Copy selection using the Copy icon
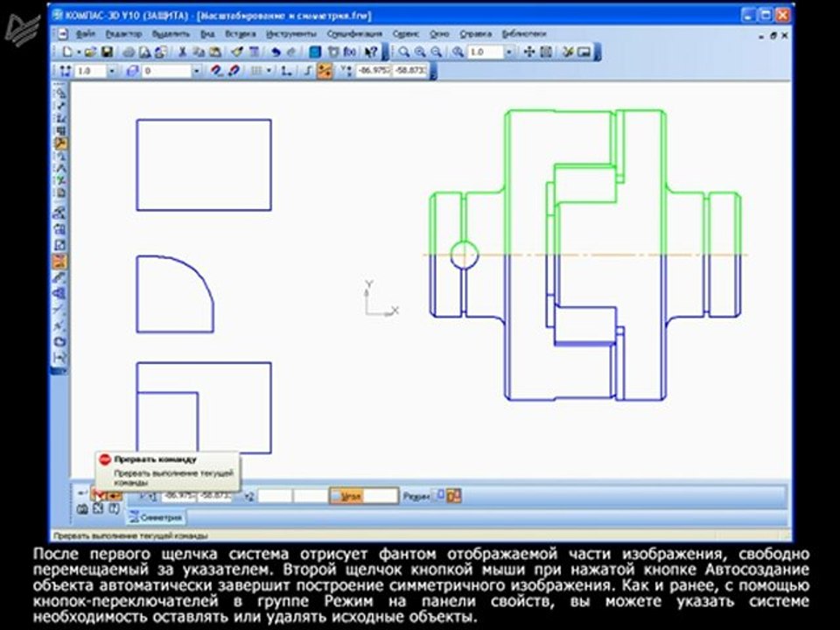840x630 pixels. coord(199,52)
